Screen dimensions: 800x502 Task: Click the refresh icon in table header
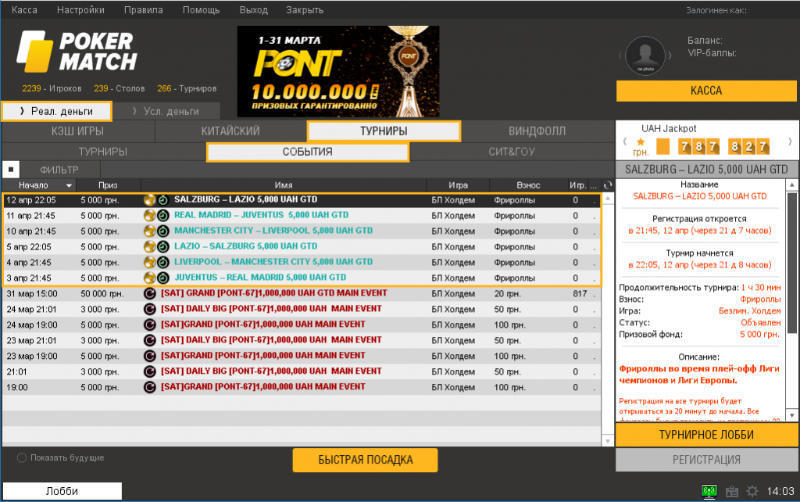607,185
